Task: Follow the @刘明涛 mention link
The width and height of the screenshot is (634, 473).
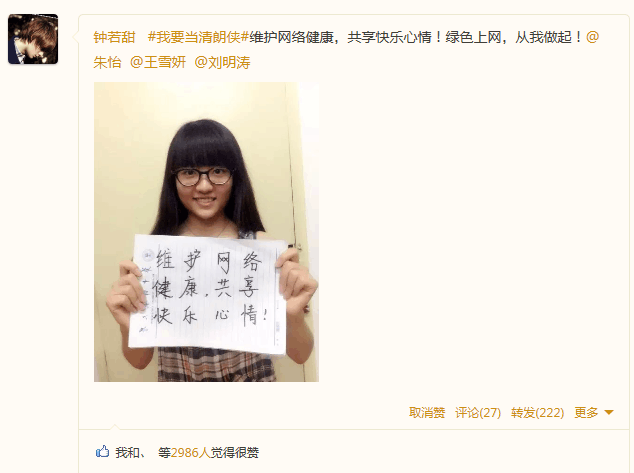Action: 222,62
